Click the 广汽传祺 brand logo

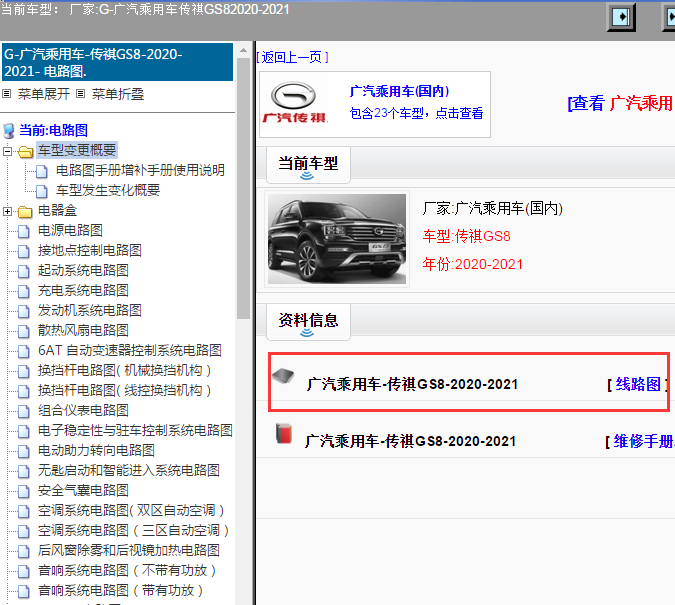295,102
